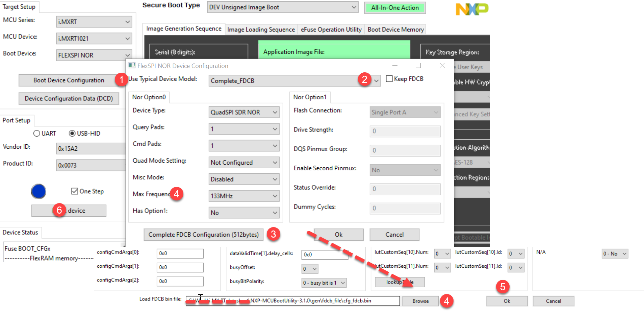644x315 pixels.
Task: Click the FlexSPI NOR dialog title-bar icon
Action: coord(132,65)
